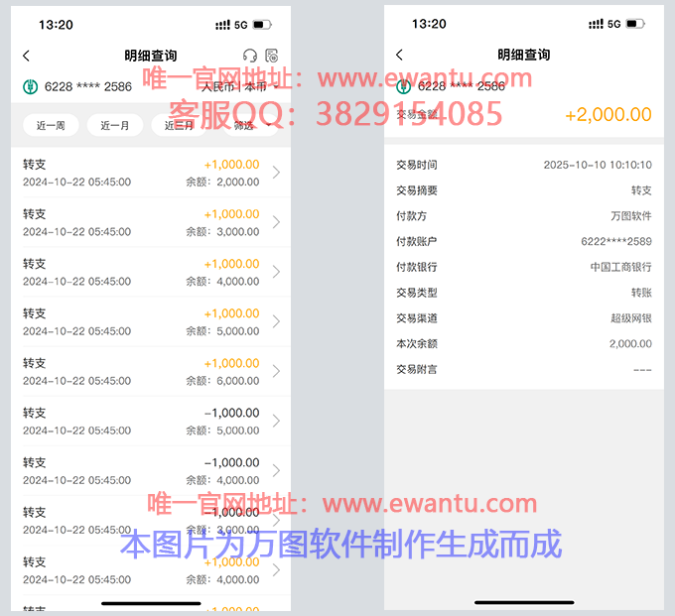The height and width of the screenshot is (616, 675).
Task: Open the 人民币 | 本币 currency dropdown
Action: coord(239,87)
